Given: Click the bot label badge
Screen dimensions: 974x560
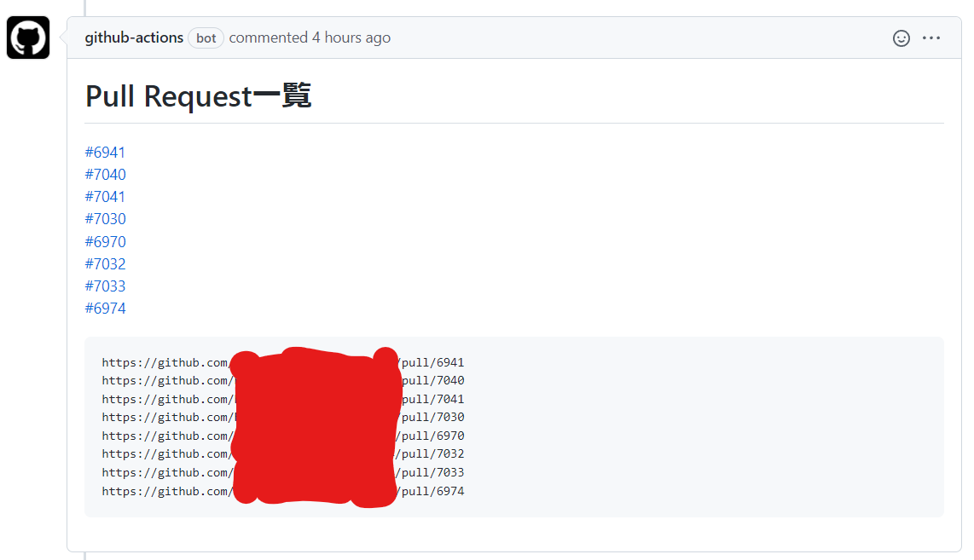Looking at the screenshot, I should coord(206,38).
